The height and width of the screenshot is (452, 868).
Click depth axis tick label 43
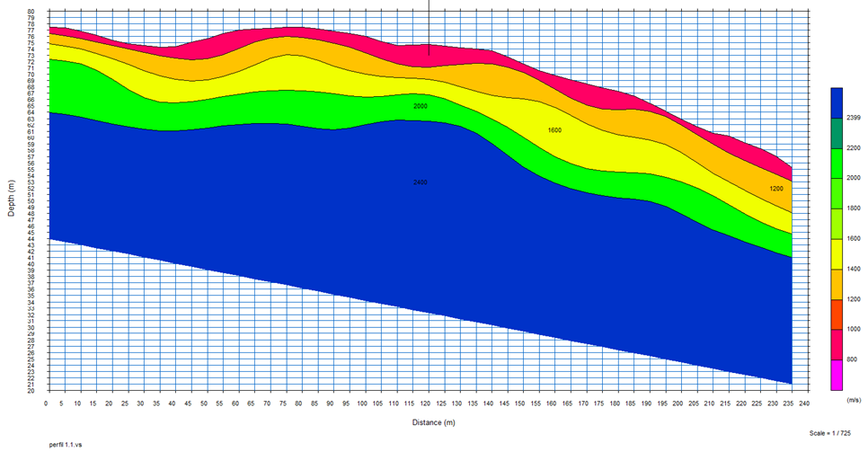pos(31,245)
